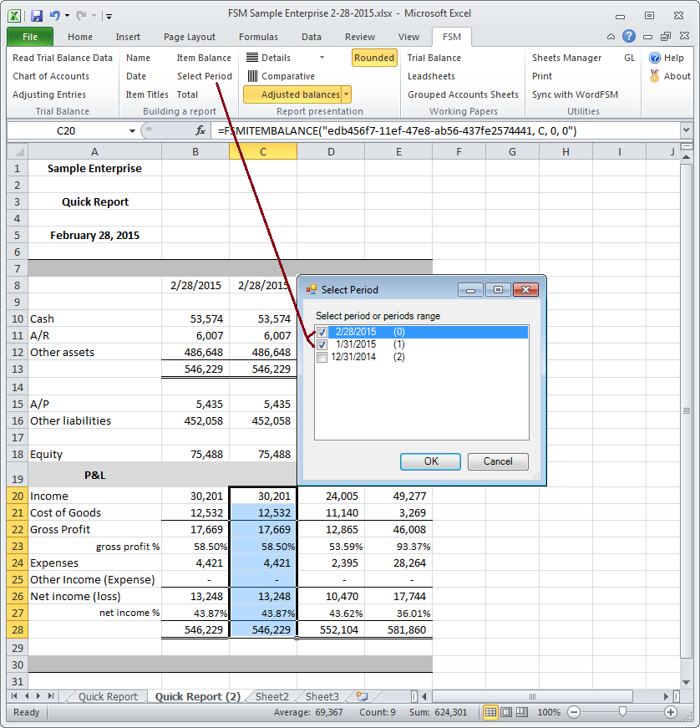Click the zoom in plus icon
Screen dimensions: 700x728
671,712
